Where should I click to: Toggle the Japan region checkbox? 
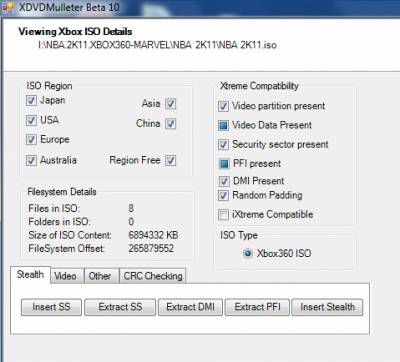[31, 100]
